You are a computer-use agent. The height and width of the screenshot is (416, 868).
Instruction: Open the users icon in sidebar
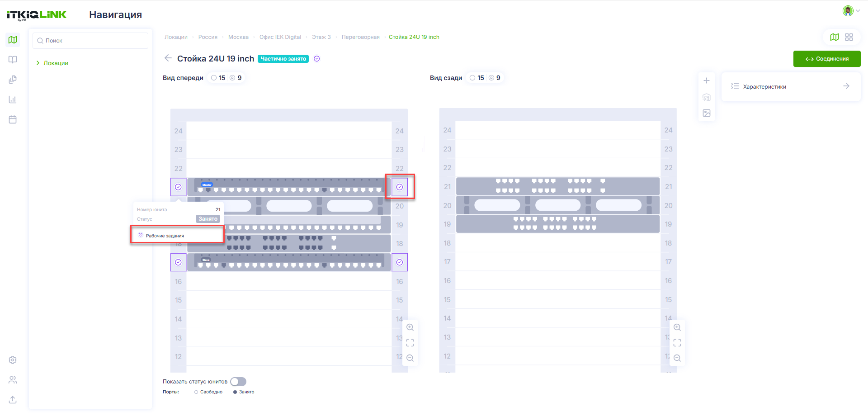13,380
